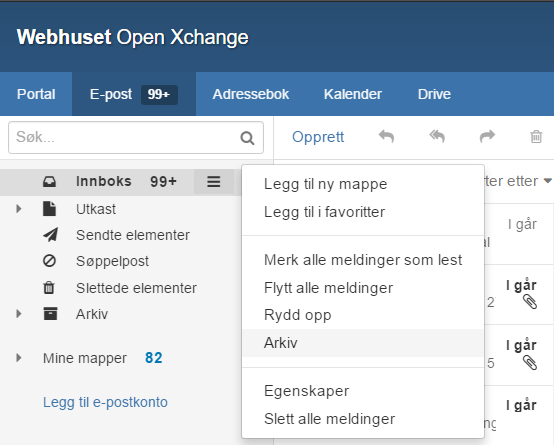554x445 pixels.
Task: Go to the Kalender tab
Action: (x=353, y=94)
